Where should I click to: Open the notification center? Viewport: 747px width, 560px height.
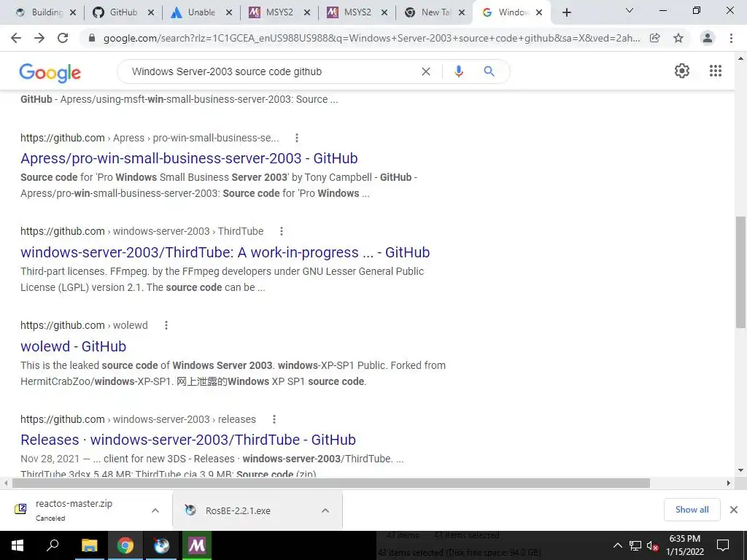point(723,545)
